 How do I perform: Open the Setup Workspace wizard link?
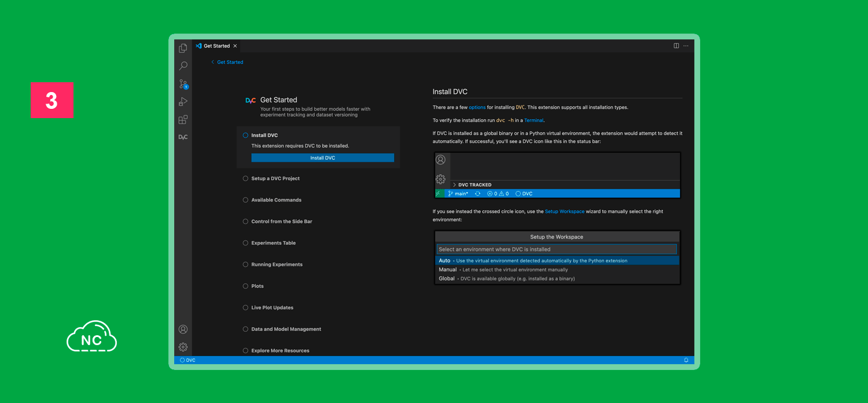click(565, 211)
